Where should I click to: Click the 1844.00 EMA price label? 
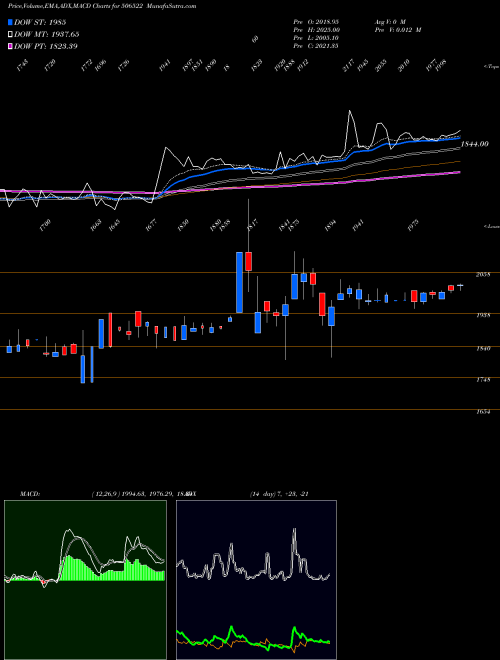[475, 144]
